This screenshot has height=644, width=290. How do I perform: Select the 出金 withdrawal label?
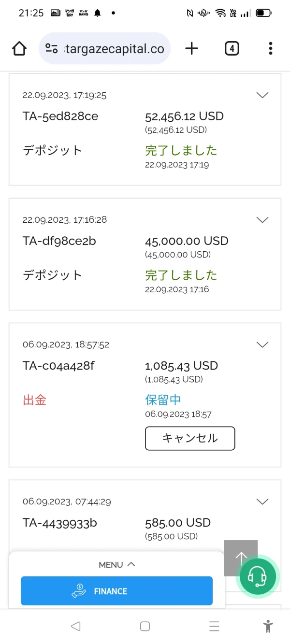[x=34, y=400]
